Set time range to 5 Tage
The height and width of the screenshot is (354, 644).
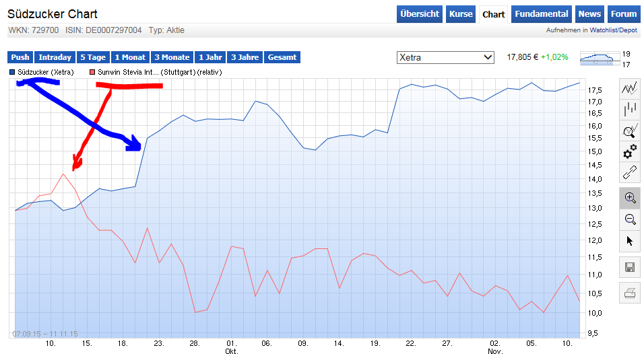(x=93, y=57)
